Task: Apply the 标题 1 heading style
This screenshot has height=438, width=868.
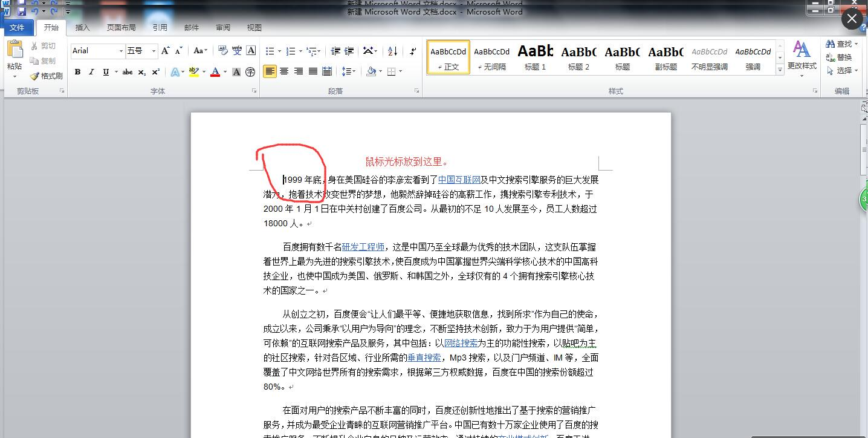Action: (535, 57)
